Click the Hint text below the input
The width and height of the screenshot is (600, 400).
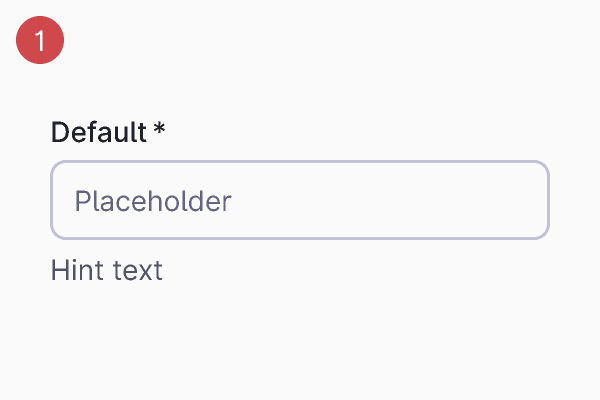click(106, 270)
